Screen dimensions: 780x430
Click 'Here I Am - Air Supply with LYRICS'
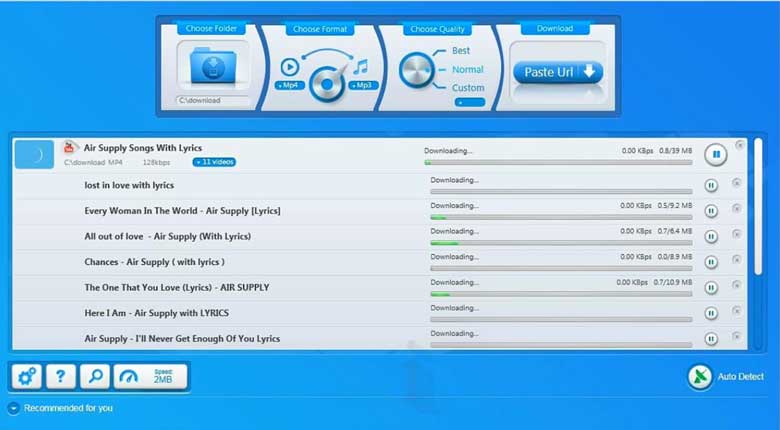tap(157, 313)
